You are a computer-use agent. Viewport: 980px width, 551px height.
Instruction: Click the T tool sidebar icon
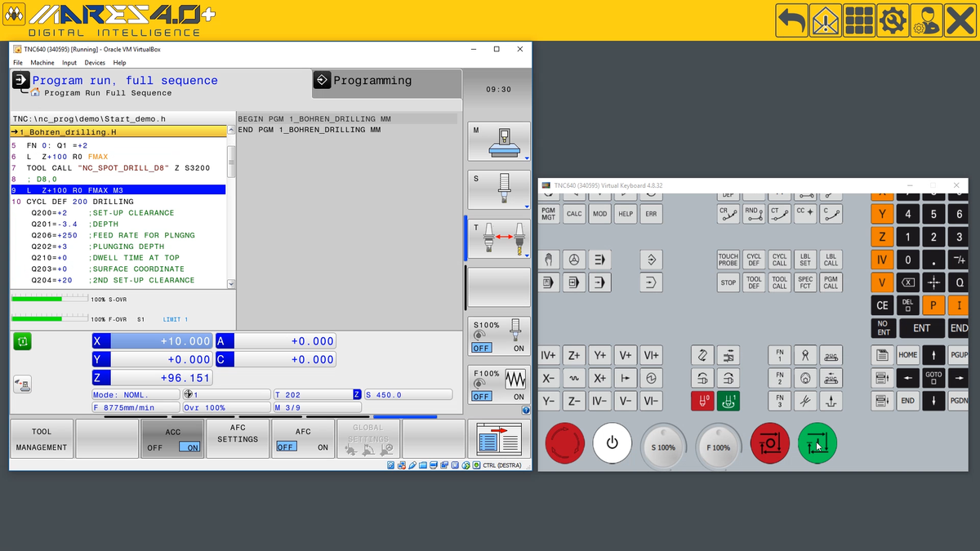tap(498, 238)
